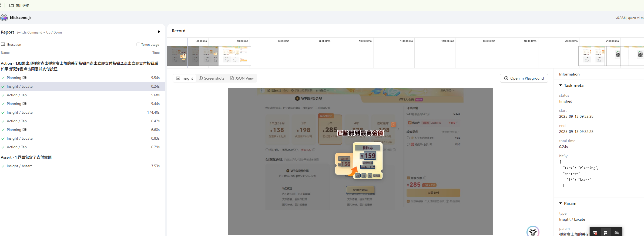The height and width of the screenshot is (236, 644).
Task: Click the Action task description heading
Action: (79, 66)
